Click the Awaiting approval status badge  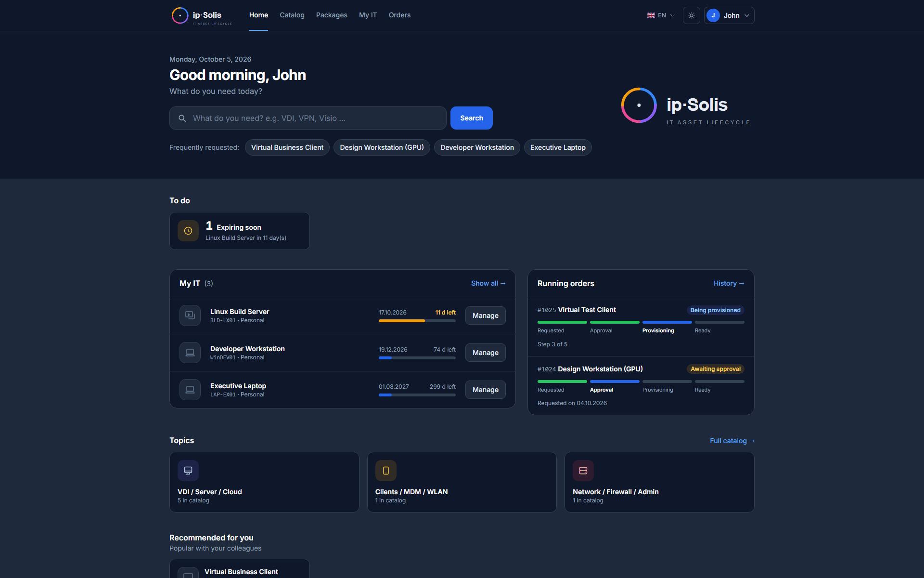pos(715,369)
